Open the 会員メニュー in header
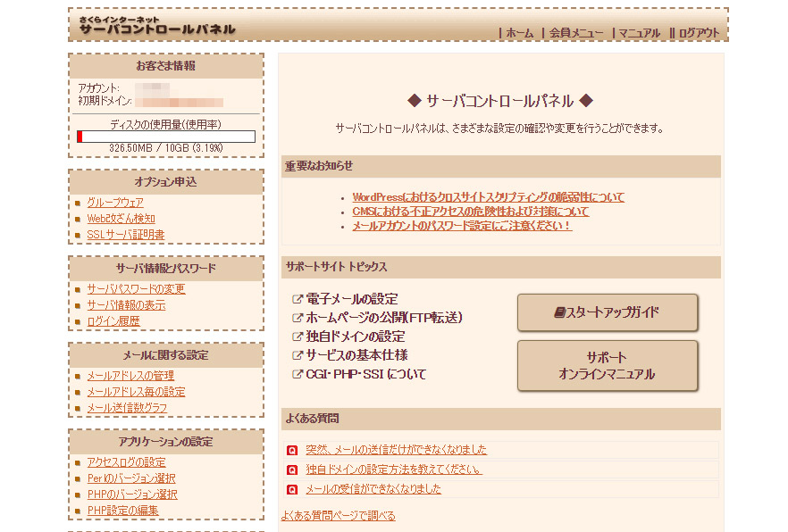 (576, 33)
